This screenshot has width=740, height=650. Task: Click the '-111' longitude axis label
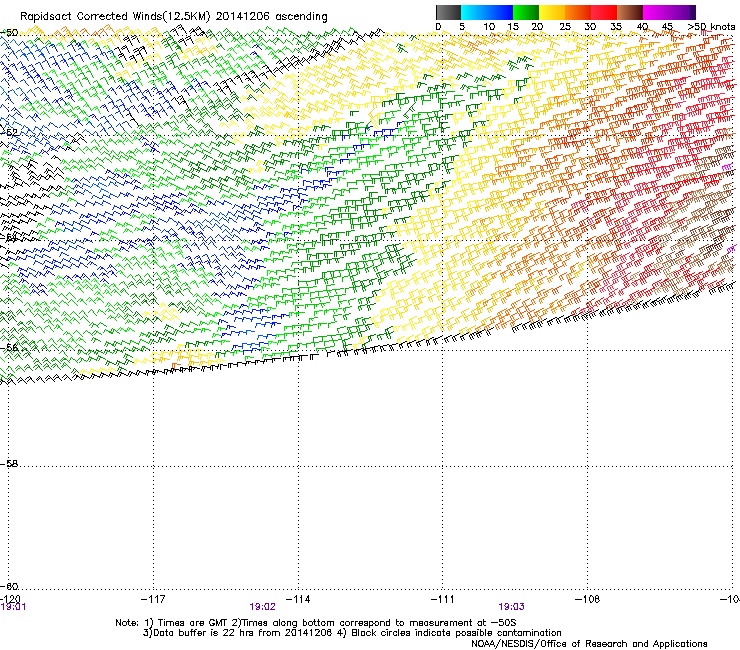pyautogui.click(x=443, y=599)
